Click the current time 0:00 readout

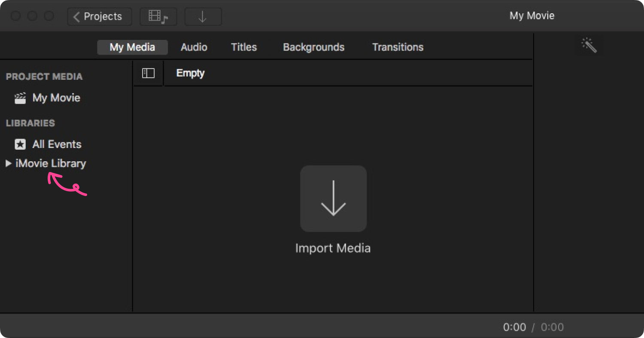click(x=514, y=327)
